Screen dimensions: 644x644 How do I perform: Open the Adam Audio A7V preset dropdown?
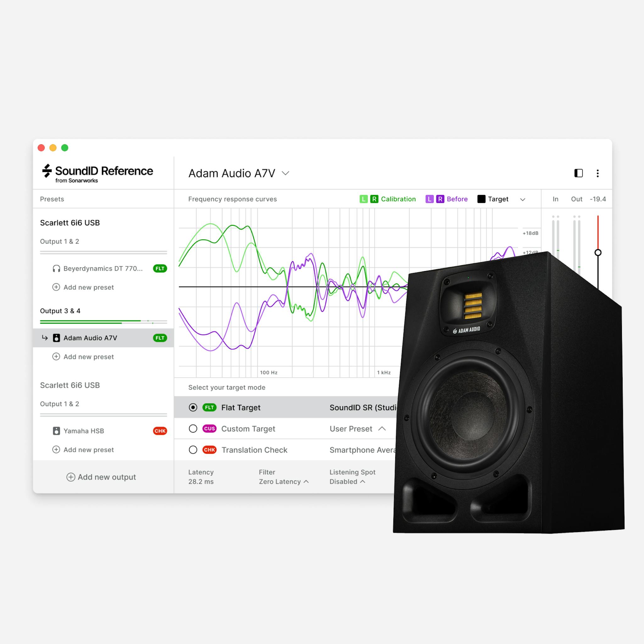click(x=285, y=173)
